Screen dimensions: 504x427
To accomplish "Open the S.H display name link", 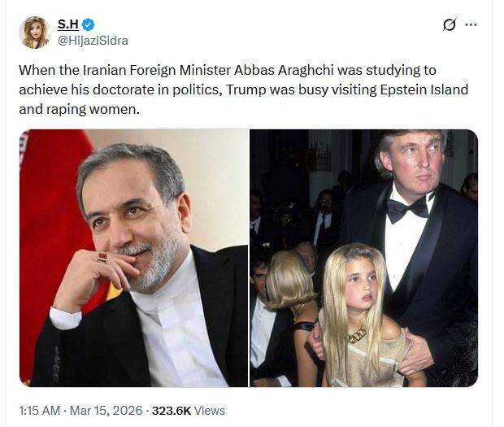I will (67, 24).
